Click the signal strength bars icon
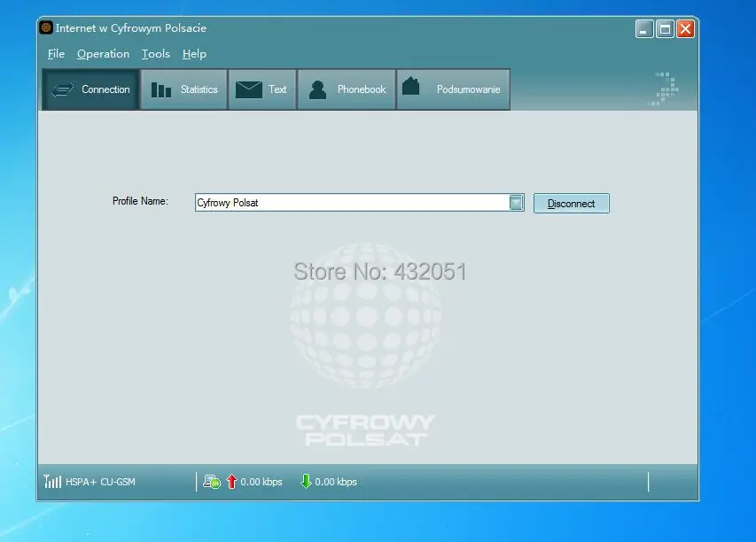This screenshot has width=756, height=542. click(52, 481)
